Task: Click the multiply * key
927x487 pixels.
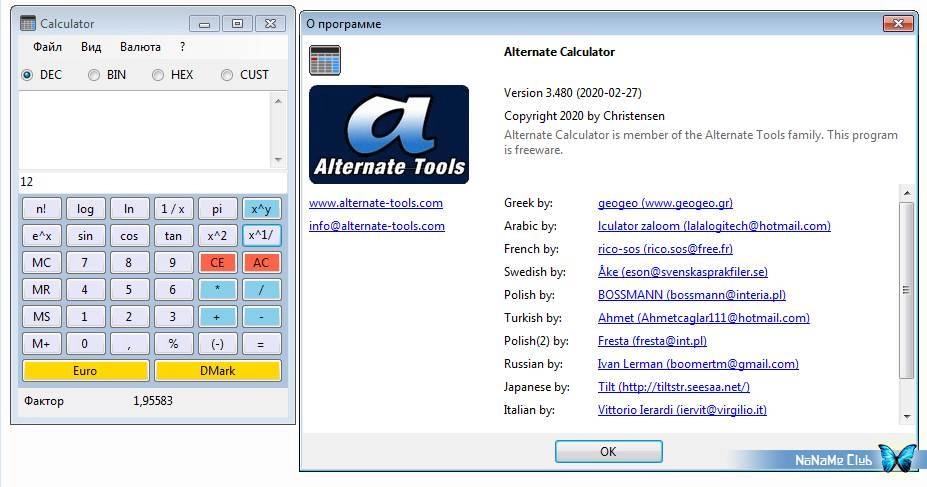Action: pyautogui.click(x=217, y=290)
